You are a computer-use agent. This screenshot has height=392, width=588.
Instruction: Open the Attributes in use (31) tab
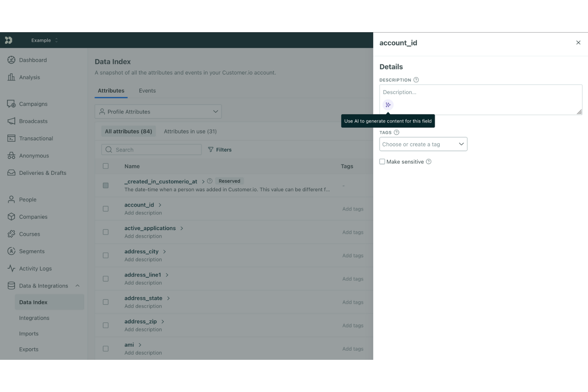[190, 131]
